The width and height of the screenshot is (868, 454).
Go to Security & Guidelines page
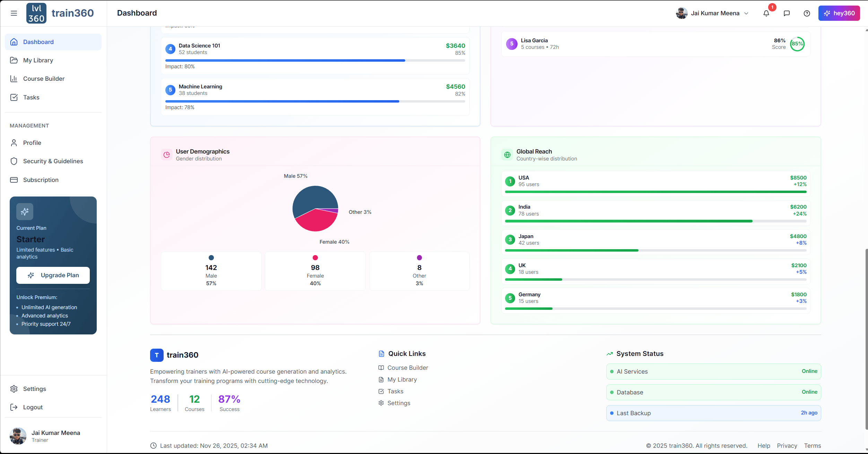tap(53, 161)
